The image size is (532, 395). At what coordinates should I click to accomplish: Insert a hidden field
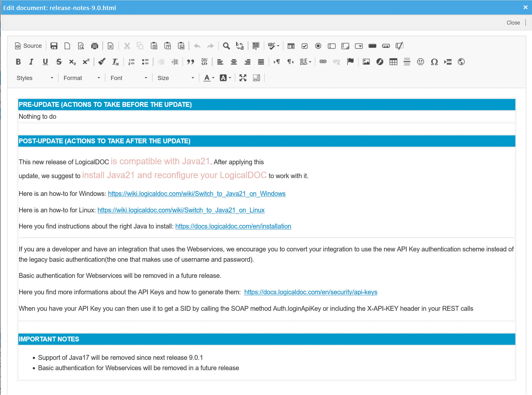tap(400, 46)
